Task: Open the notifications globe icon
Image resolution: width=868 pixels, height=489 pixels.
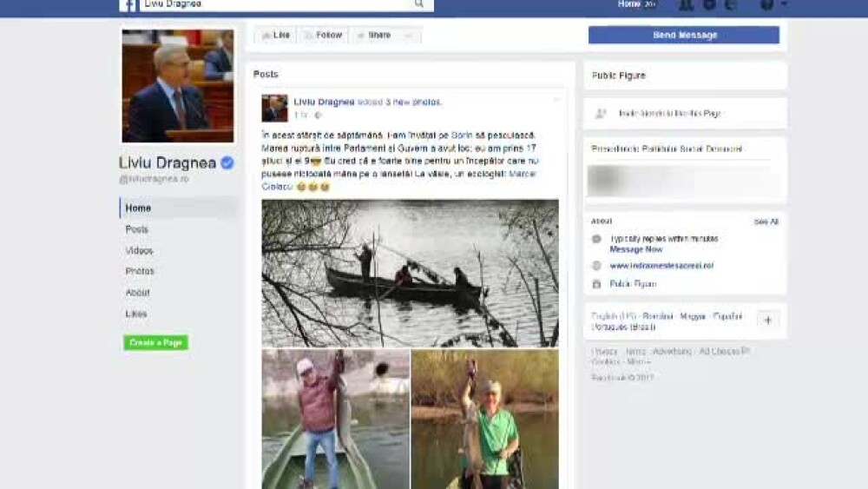Action: 730,4
